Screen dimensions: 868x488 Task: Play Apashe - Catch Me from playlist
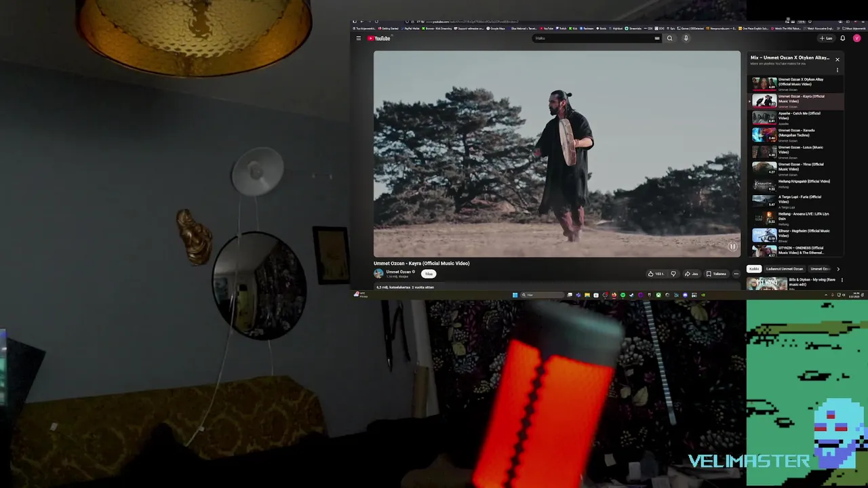click(796, 117)
